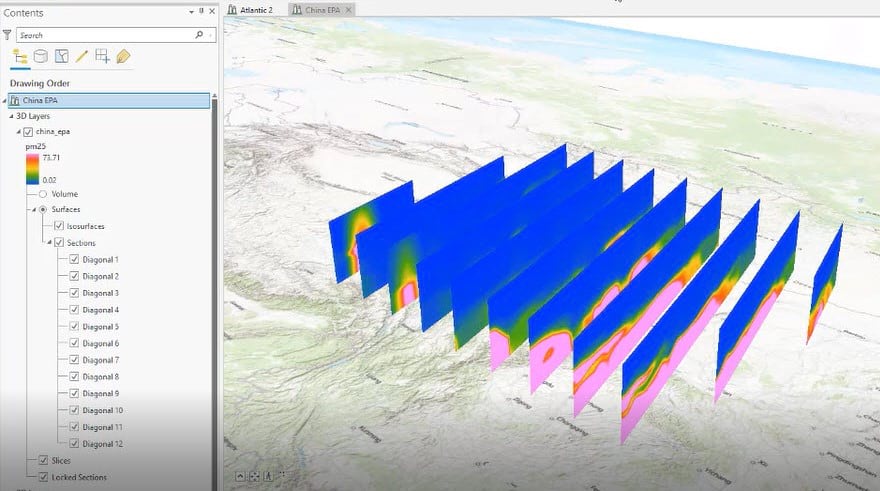Screen dimensions: 880x491
Task: Select the Isosurfaces label
Action: click(85, 226)
